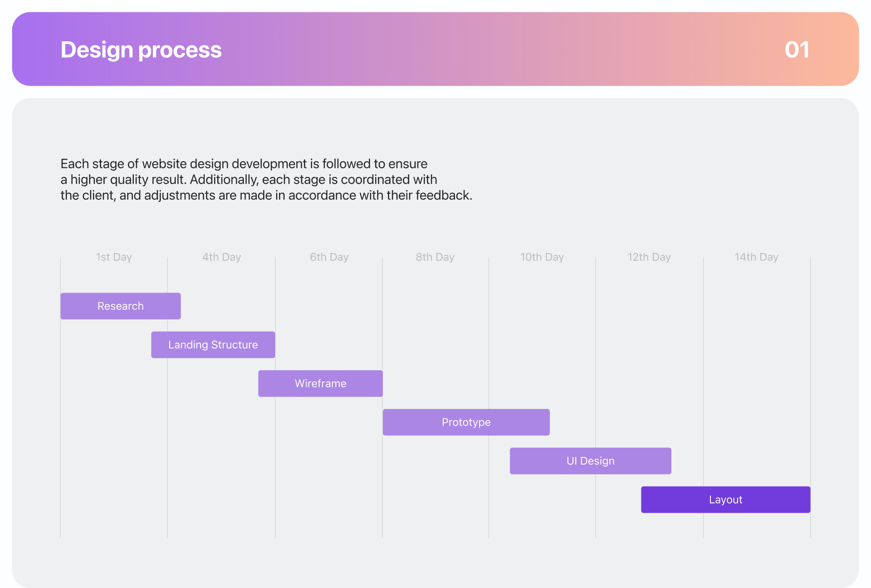Select the "10th Day" column header
This screenshot has height=588, width=871.
[542, 257]
